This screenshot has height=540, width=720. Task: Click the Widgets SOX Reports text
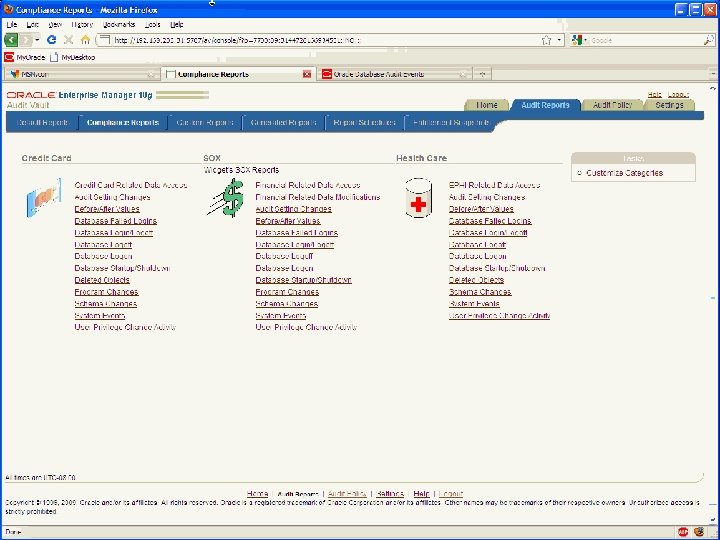coord(242,170)
